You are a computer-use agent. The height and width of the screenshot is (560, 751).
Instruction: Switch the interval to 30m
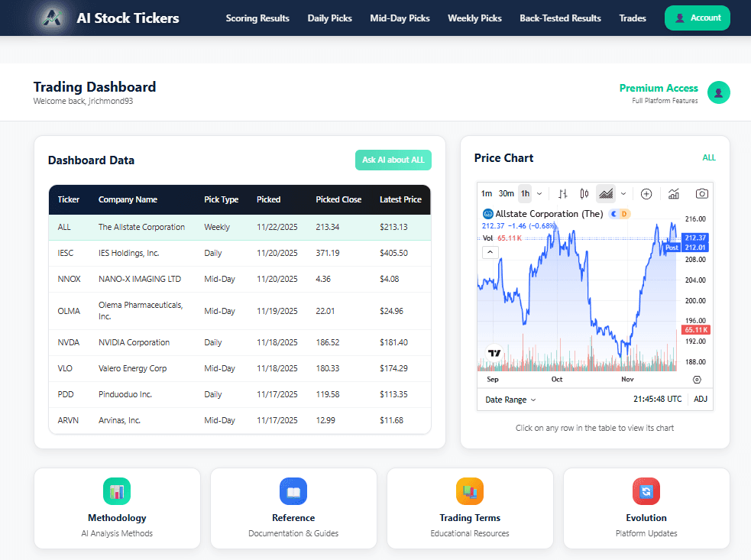click(x=505, y=193)
